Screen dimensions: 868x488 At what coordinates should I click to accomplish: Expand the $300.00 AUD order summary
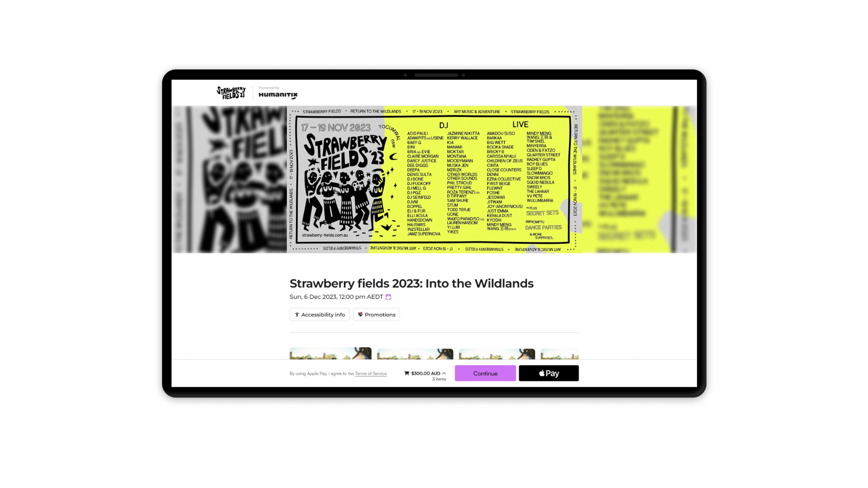(x=444, y=373)
